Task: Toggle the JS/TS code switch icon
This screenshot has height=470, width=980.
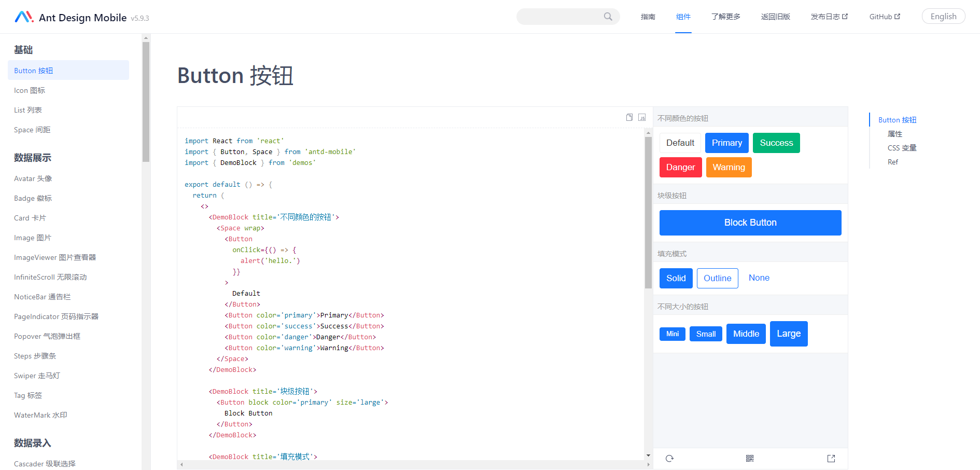Action: point(642,117)
